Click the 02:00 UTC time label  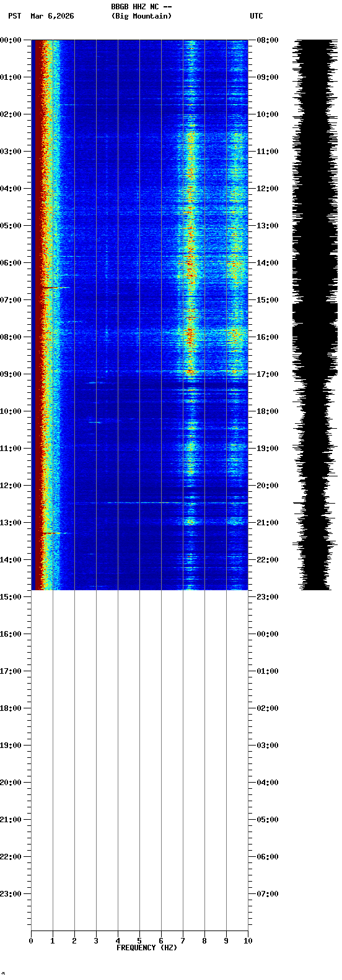(x=268, y=708)
